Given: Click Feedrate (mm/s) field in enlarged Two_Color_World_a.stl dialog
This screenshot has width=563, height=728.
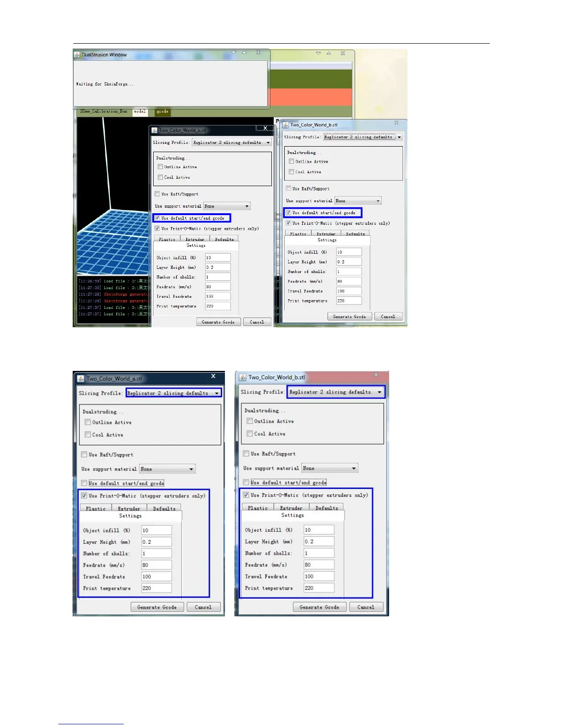Looking at the screenshot, I should [x=156, y=565].
